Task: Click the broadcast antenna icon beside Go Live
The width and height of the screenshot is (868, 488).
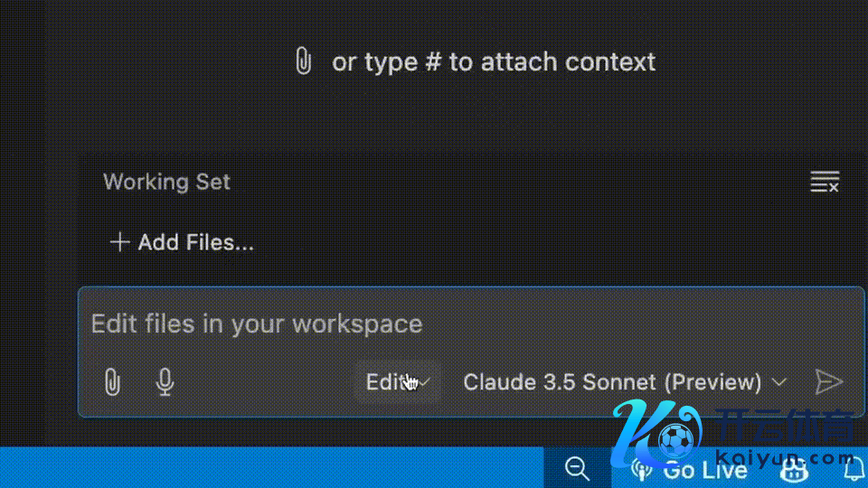Action: [642, 469]
